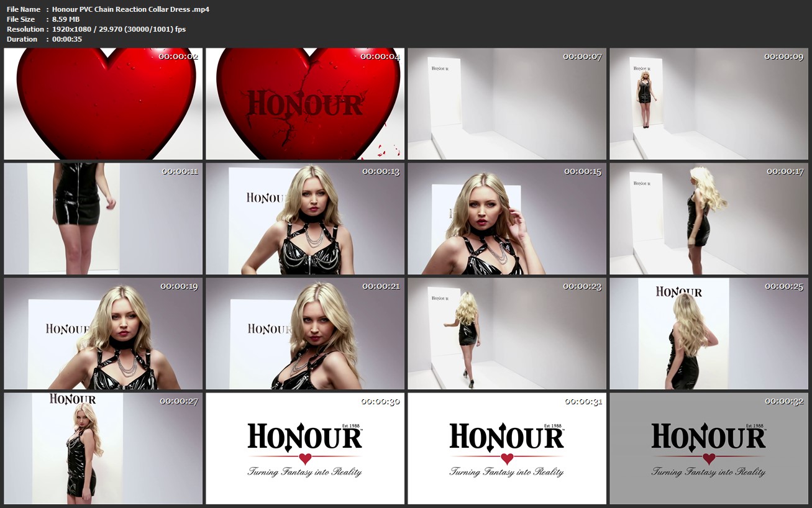Viewport: 812px width, 508px height.
Task: Select the thumbnail stamped 00:00:11
Action: (103, 219)
